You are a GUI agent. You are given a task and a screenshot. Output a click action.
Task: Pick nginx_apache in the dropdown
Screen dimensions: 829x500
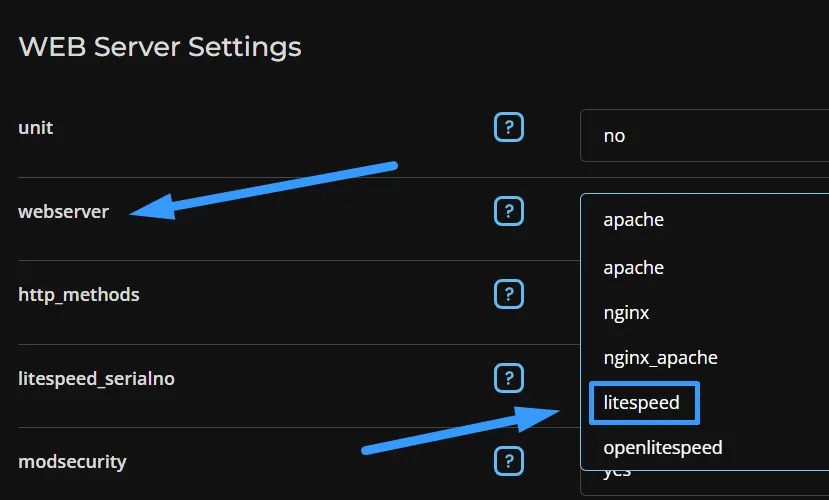[660, 358]
